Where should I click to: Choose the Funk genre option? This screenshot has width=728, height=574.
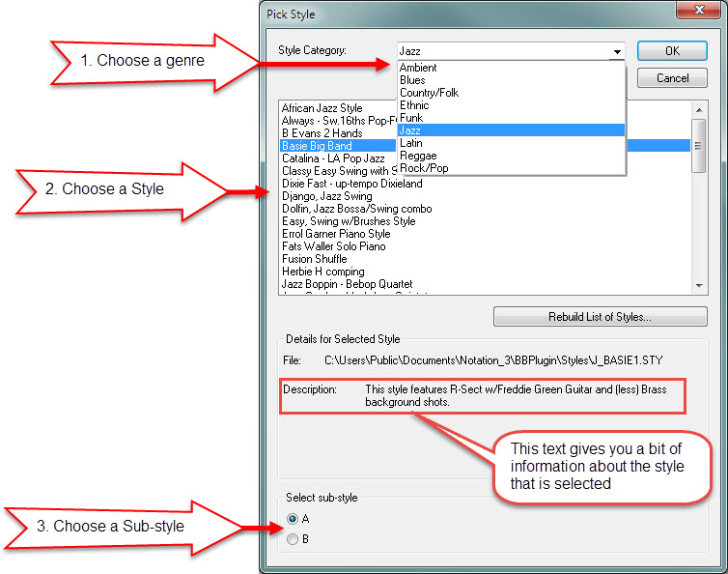click(x=411, y=118)
